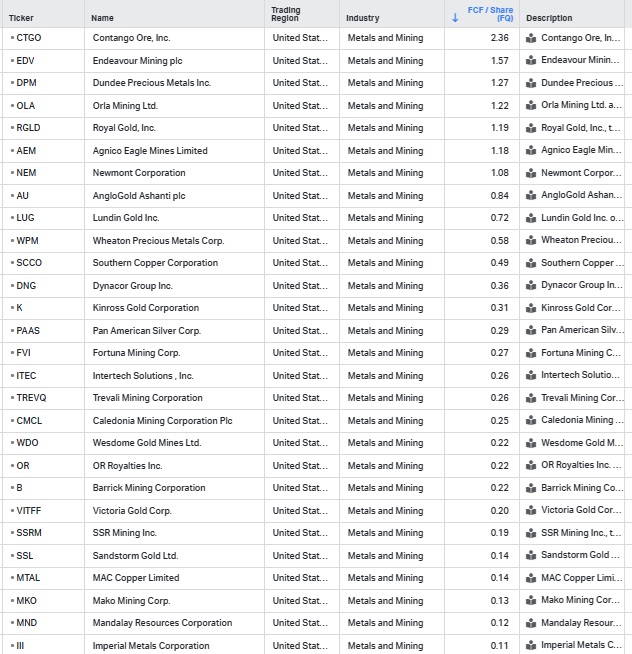Select the CTGO ticker

(x=29, y=38)
